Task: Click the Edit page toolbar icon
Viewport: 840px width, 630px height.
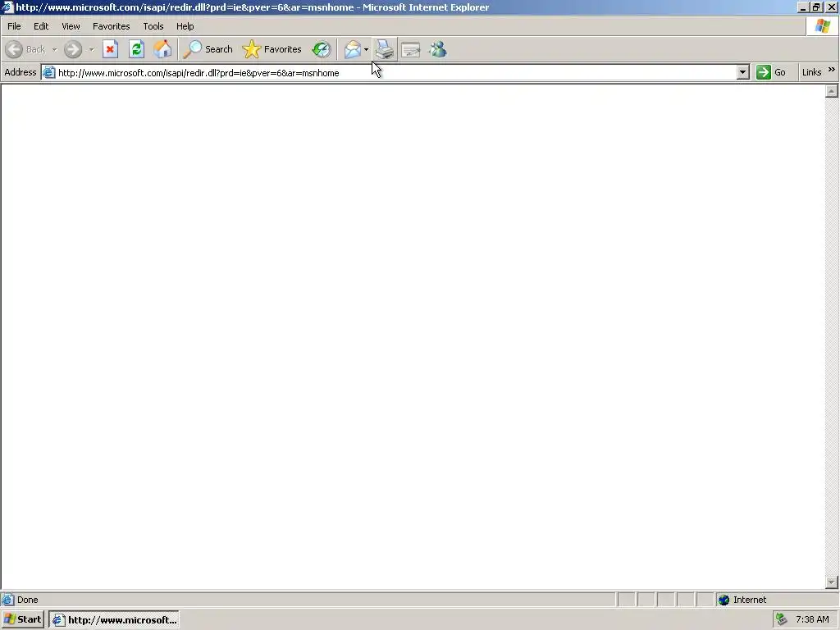Action: click(411, 49)
